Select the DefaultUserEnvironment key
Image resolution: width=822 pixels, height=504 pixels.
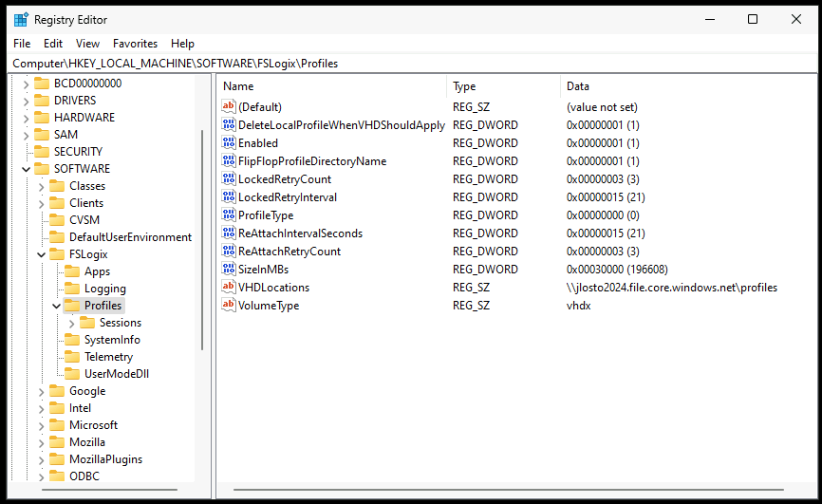pyautogui.click(x=131, y=237)
